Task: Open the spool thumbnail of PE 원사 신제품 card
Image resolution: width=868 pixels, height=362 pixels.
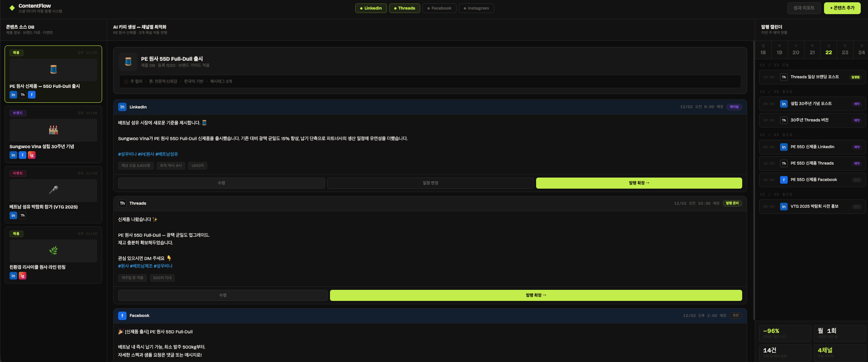Action: click(x=53, y=69)
